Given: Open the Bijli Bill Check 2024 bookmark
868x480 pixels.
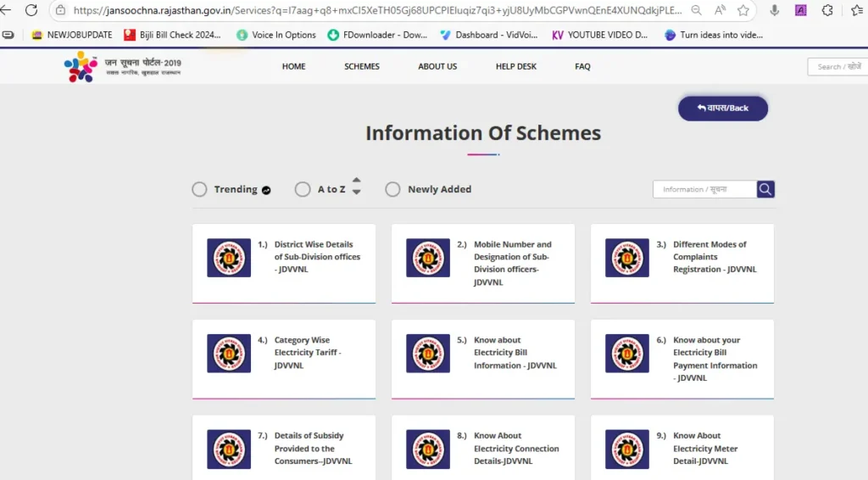Looking at the screenshot, I should point(173,35).
